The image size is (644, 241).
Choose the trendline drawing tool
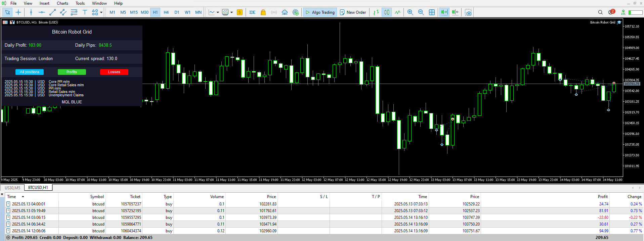pyautogui.click(x=52, y=12)
